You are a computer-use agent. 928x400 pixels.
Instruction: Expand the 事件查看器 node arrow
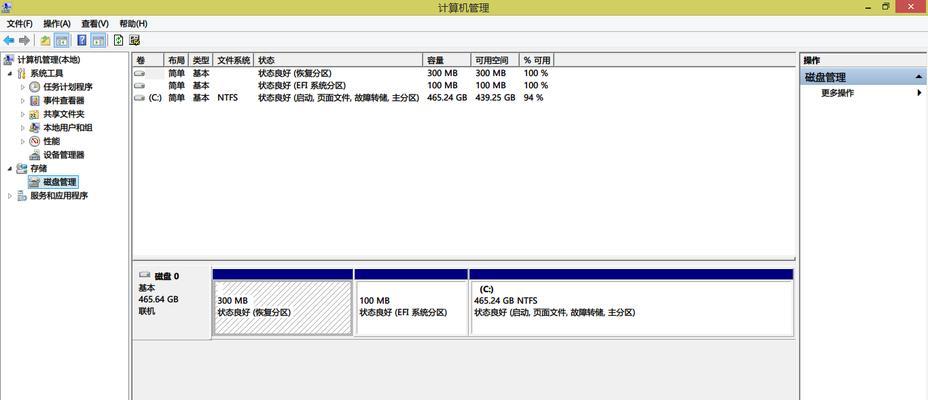pyautogui.click(x=22, y=101)
